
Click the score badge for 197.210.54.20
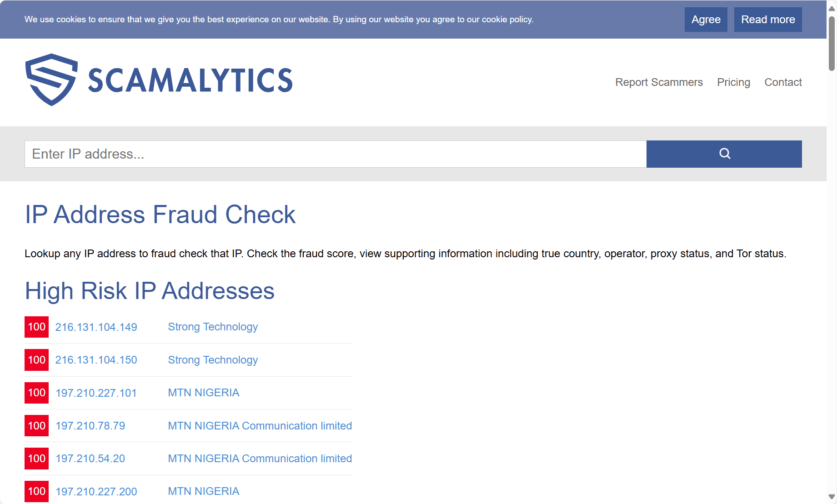point(36,459)
